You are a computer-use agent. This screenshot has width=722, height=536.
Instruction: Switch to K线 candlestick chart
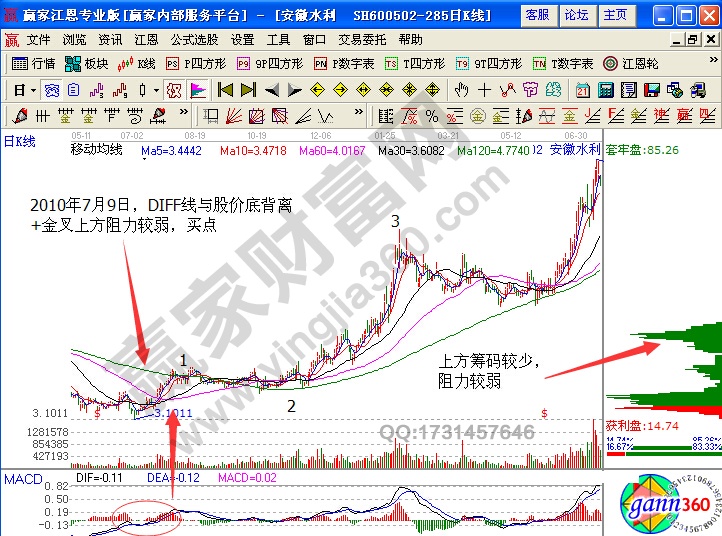(x=138, y=63)
